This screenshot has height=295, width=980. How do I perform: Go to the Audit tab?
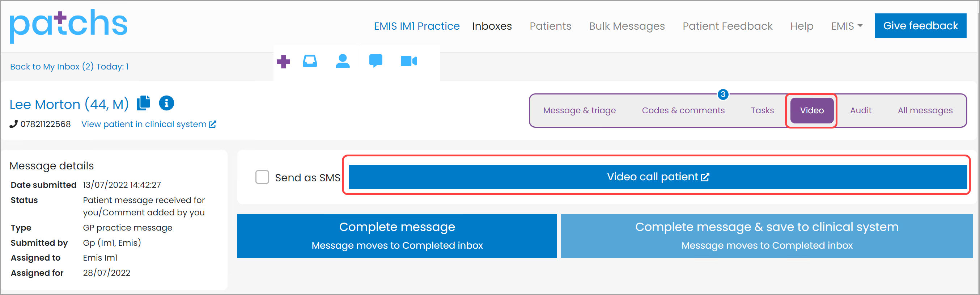(x=861, y=110)
